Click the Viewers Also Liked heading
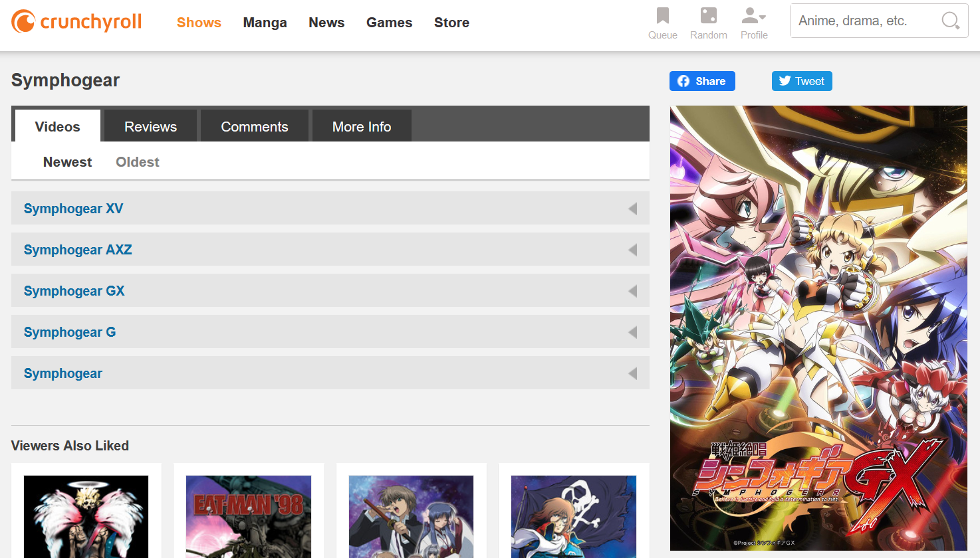Screen dimensions: 980x558 70,446
